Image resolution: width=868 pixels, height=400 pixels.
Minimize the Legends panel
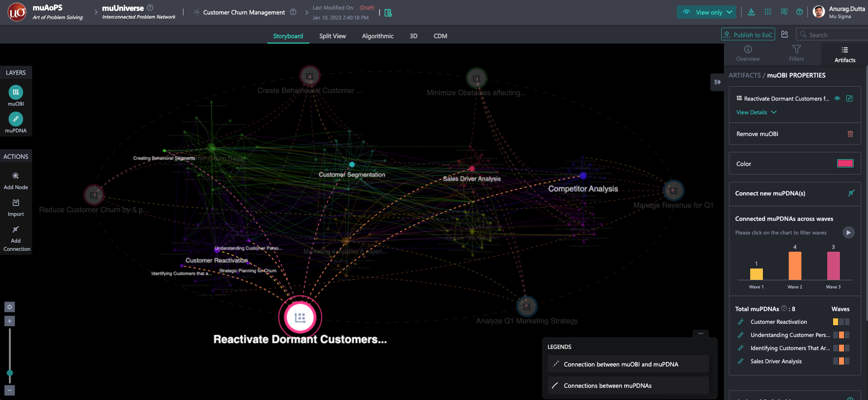pos(701,333)
